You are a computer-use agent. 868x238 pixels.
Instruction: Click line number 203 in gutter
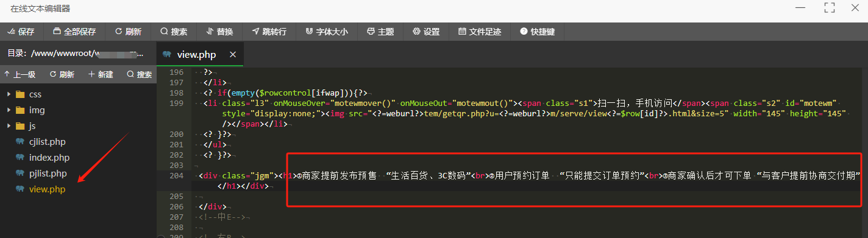tap(176, 166)
